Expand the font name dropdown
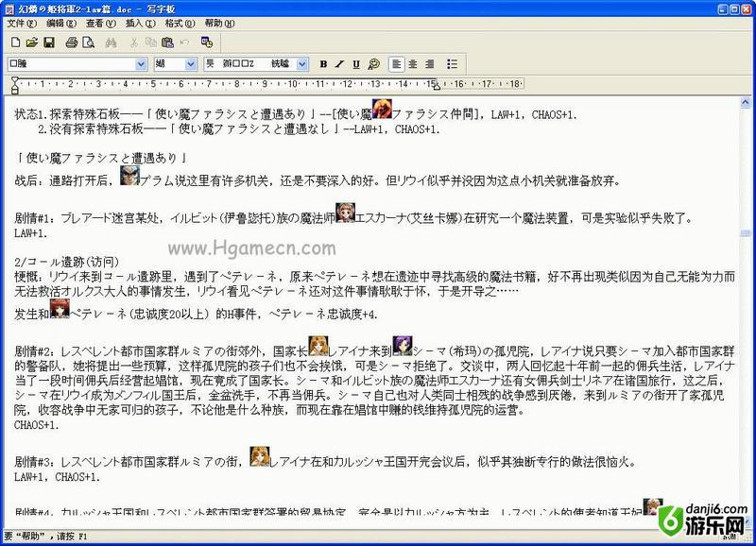756x546 pixels. [139, 64]
